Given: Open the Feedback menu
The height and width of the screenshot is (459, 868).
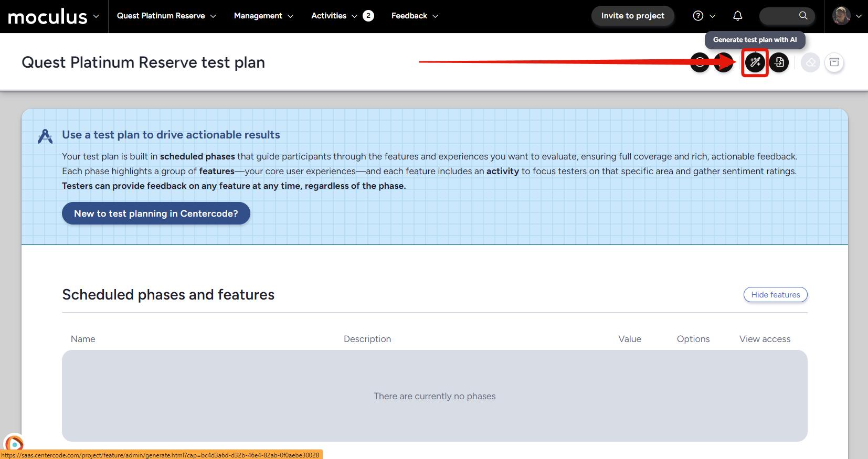Looking at the screenshot, I should click(414, 16).
